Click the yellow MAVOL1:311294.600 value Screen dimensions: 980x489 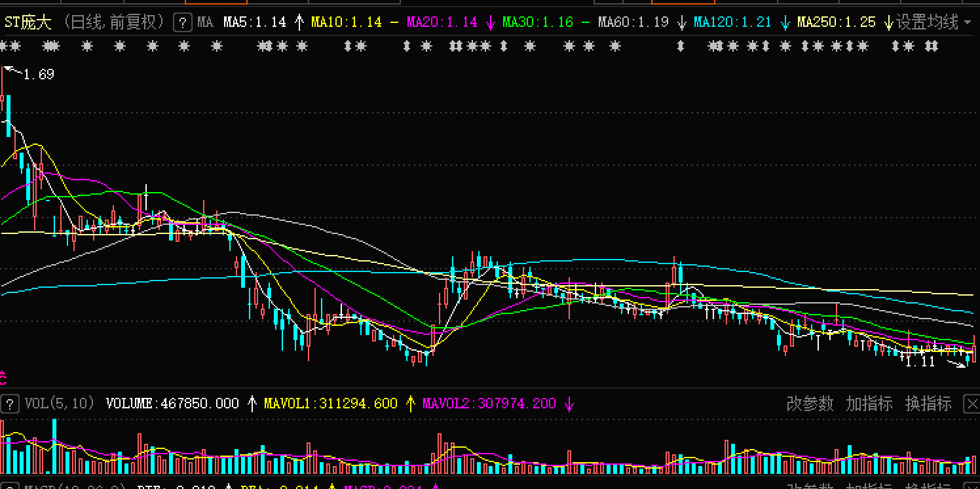tap(331, 404)
